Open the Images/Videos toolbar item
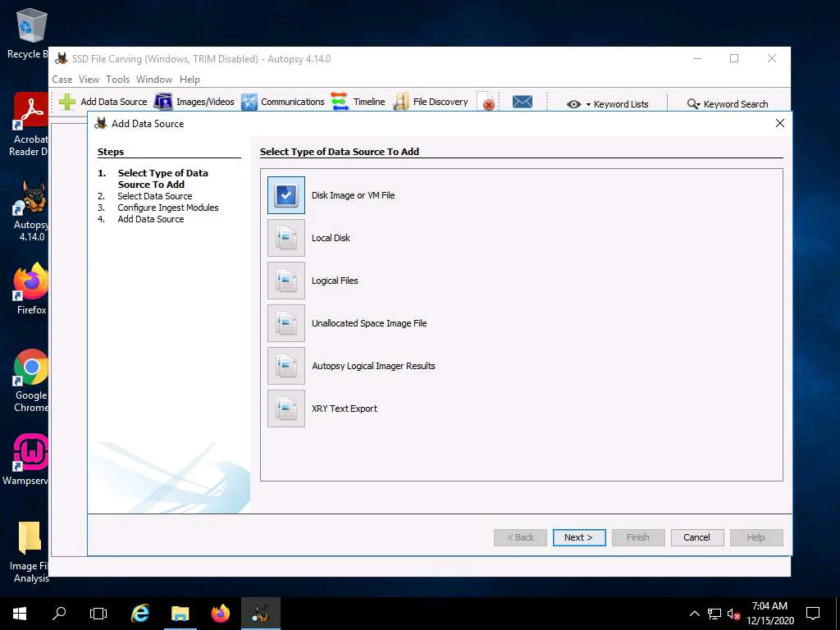Viewport: 840px width, 630px height. (194, 102)
